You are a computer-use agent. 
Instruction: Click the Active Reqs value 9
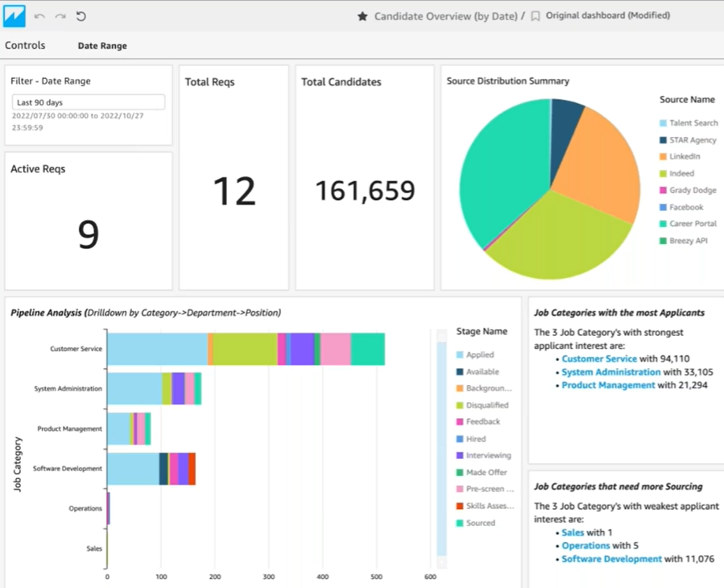[89, 234]
